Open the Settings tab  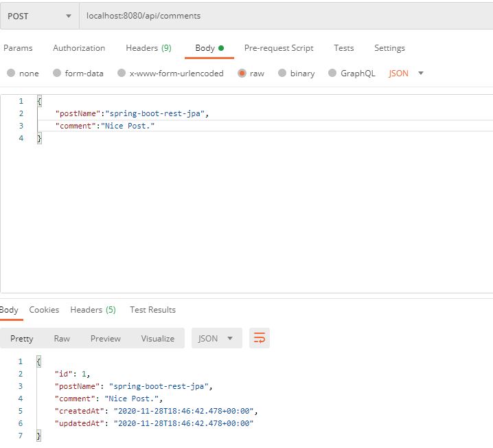389,48
